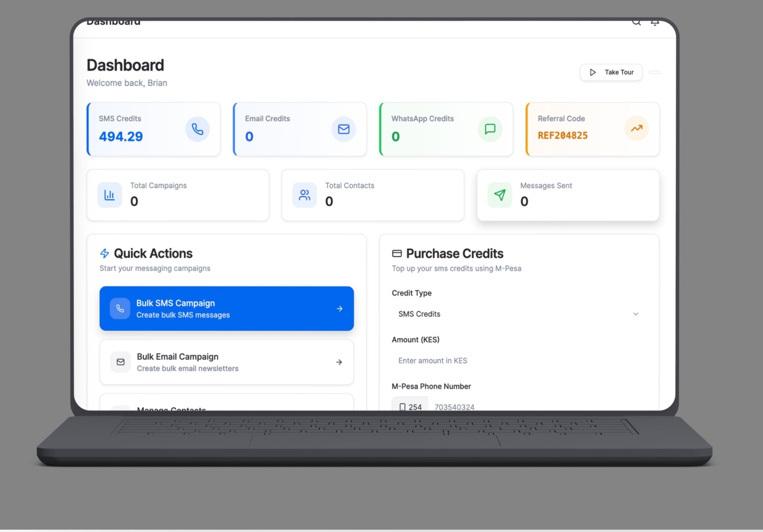Viewport: 763px width, 532px height.
Task: Toggle the small switch beside Take Tour
Action: pyautogui.click(x=654, y=72)
